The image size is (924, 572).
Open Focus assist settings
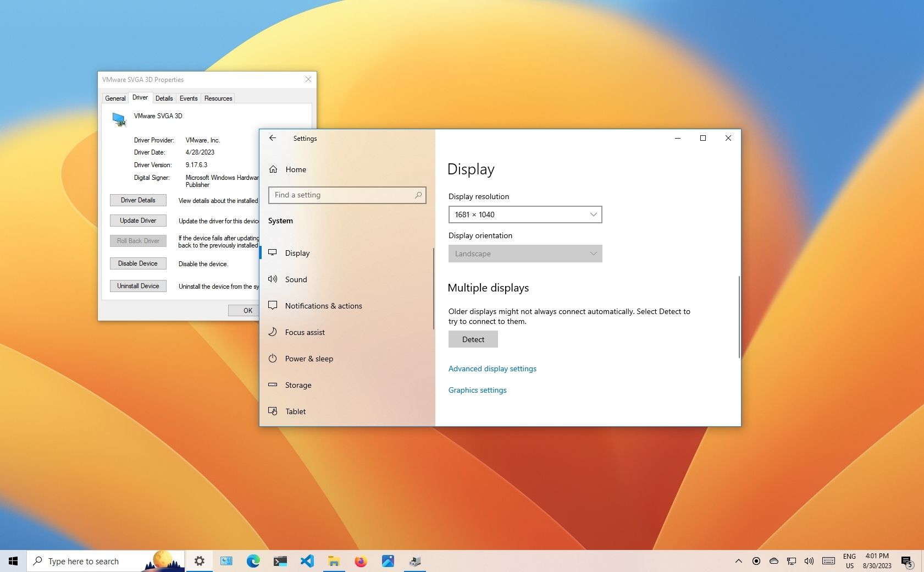[x=304, y=332]
